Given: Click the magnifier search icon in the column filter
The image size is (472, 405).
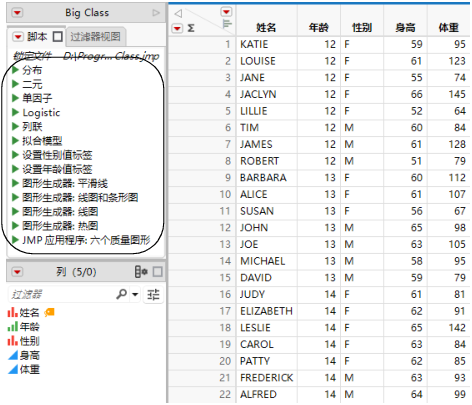Looking at the screenshot, I should click(121, 294).
